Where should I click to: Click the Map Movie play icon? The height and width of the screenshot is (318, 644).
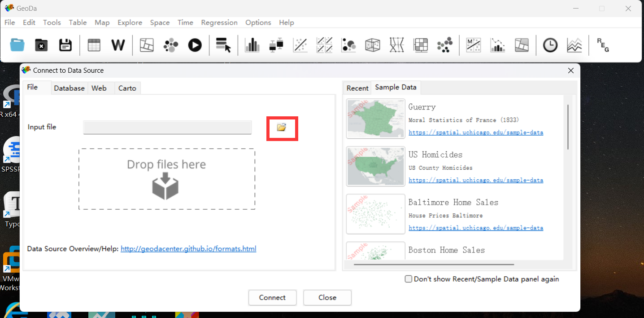[x=195, y=45]
